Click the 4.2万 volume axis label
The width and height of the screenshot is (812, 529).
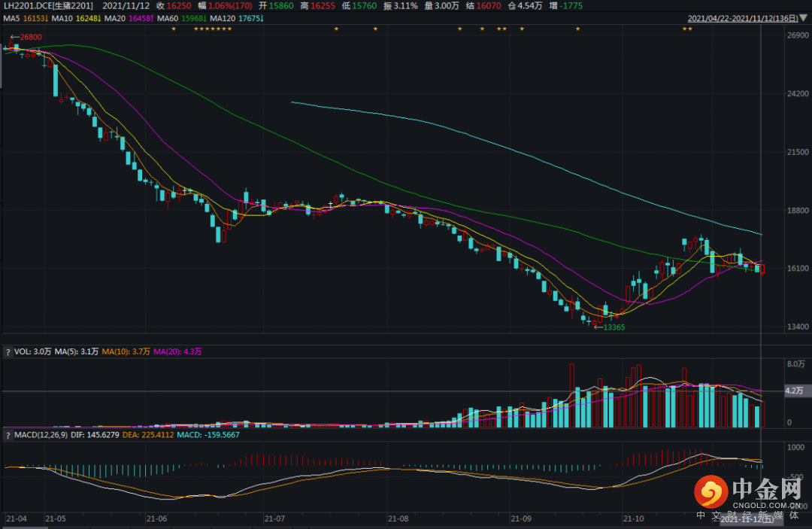coord(794,391)
